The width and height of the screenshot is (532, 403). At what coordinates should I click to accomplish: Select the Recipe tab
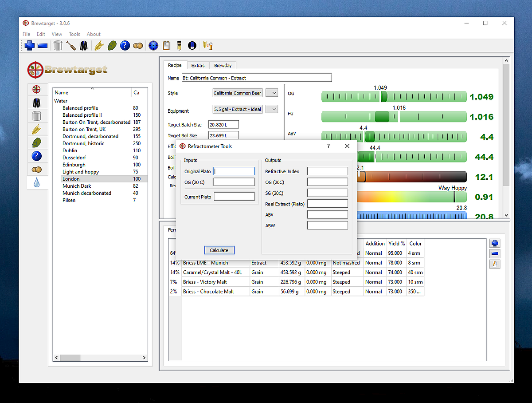[x=175, y=65]
